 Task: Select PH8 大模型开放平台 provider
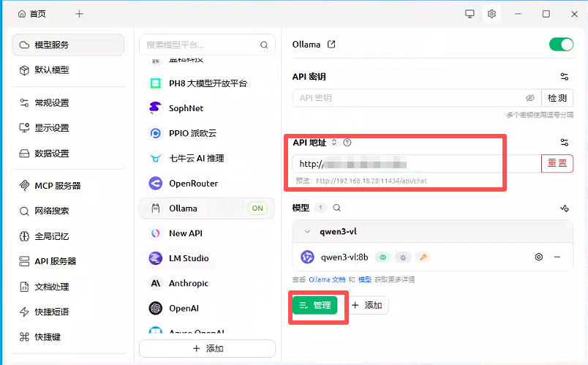pos(207,83)
